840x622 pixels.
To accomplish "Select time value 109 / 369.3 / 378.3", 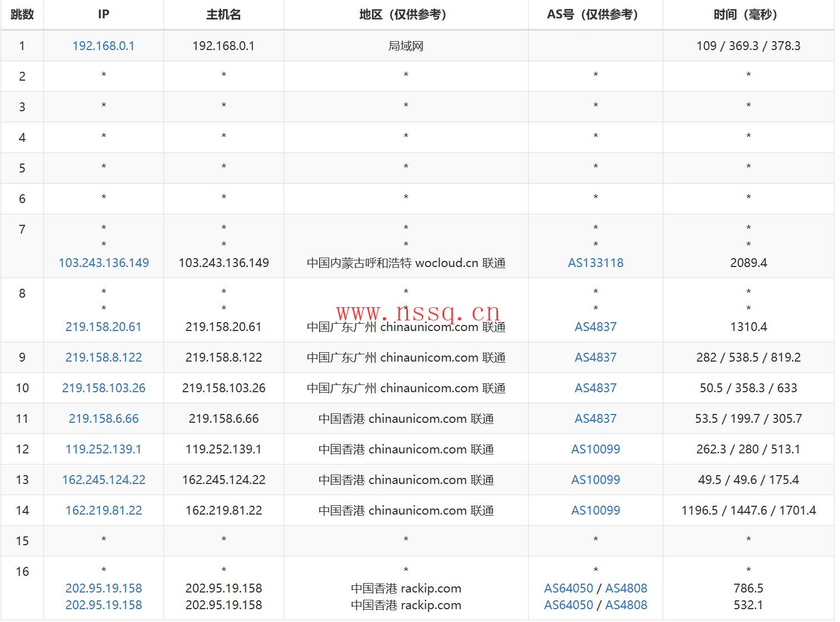I will pos(748,46).
